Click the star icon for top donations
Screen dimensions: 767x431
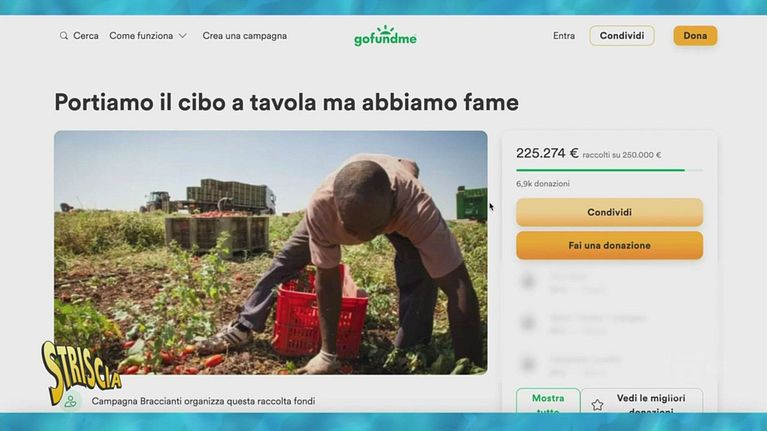pos(597,405)
